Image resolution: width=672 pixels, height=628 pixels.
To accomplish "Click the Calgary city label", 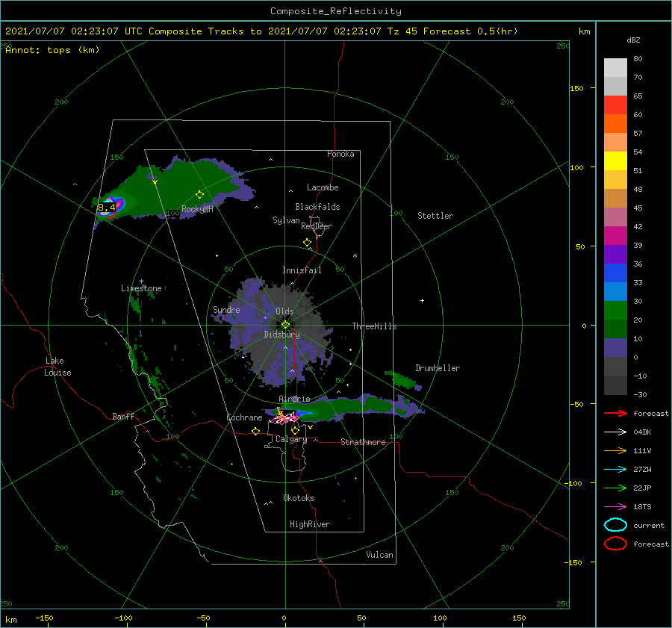I will point(291,439).
